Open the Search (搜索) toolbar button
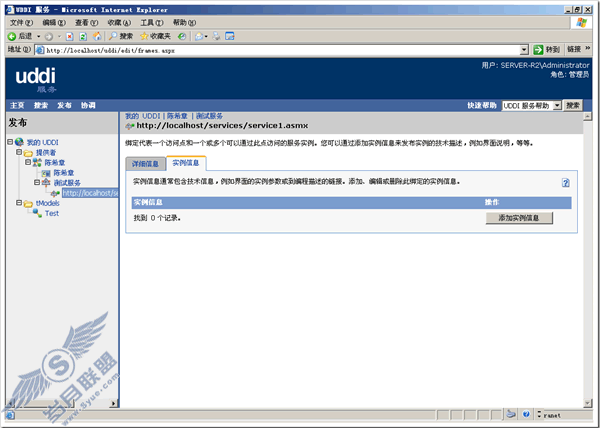The height and width of the screenshot is (428, 600). [120, 36]
